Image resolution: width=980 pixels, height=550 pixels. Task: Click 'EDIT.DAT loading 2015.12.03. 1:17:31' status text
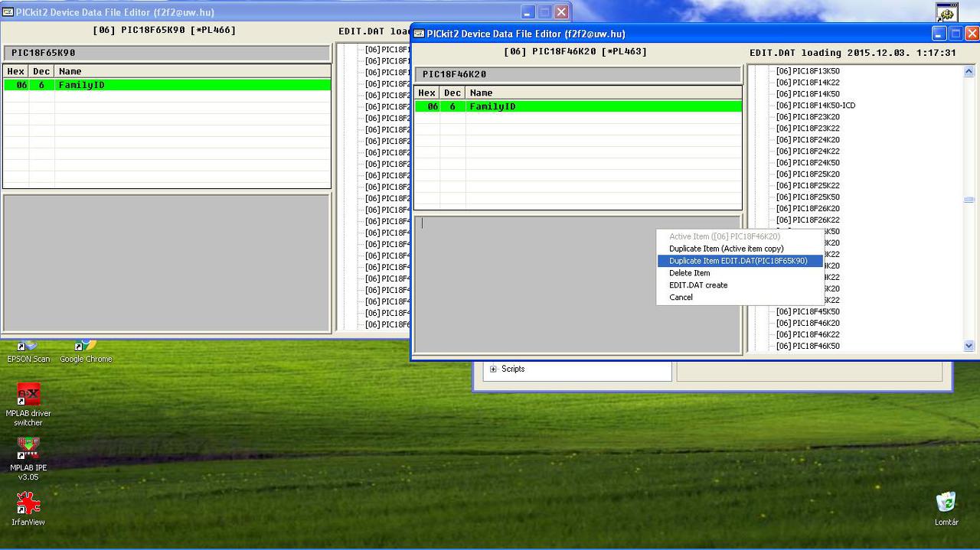coord(853,53)
